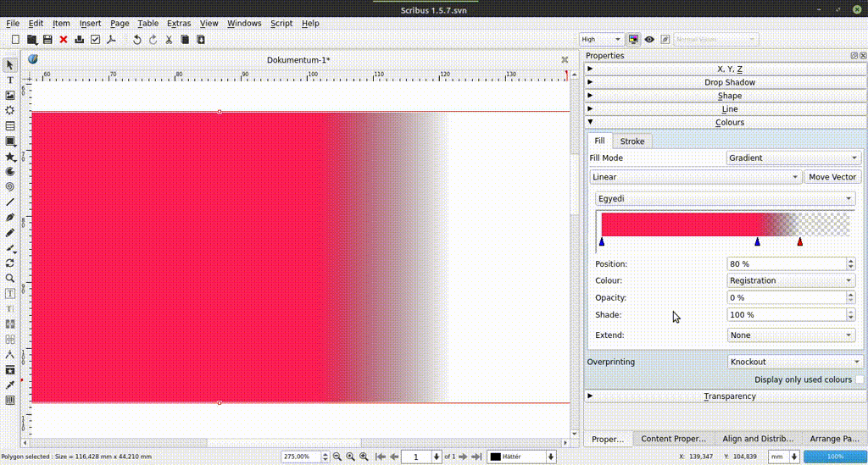Choose the Spiral tool
This screenshot has height=465, width=868.
pos(10,186)
